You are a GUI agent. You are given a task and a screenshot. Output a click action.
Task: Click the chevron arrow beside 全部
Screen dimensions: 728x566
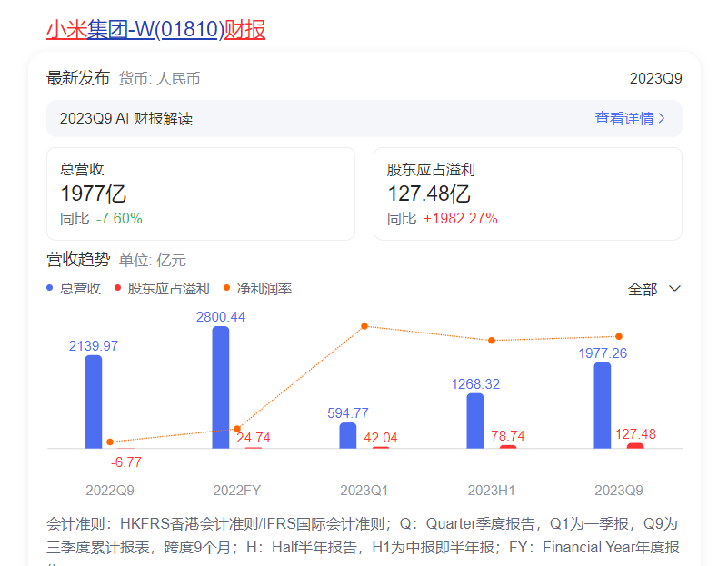pos(674,289)
